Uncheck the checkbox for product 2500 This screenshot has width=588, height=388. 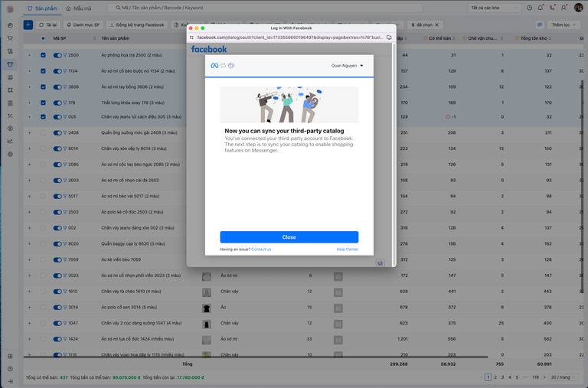point(43,55)
